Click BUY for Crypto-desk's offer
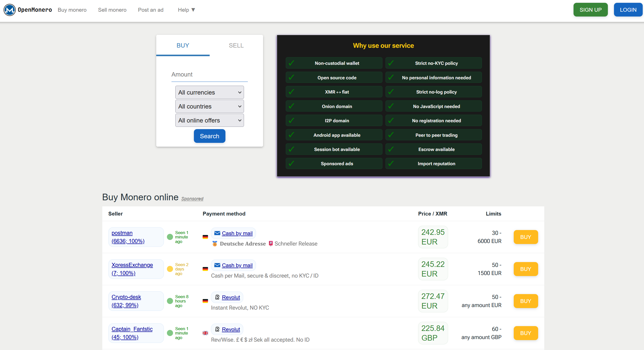Screen dimensions: 644x350 (x=526, y=301)
